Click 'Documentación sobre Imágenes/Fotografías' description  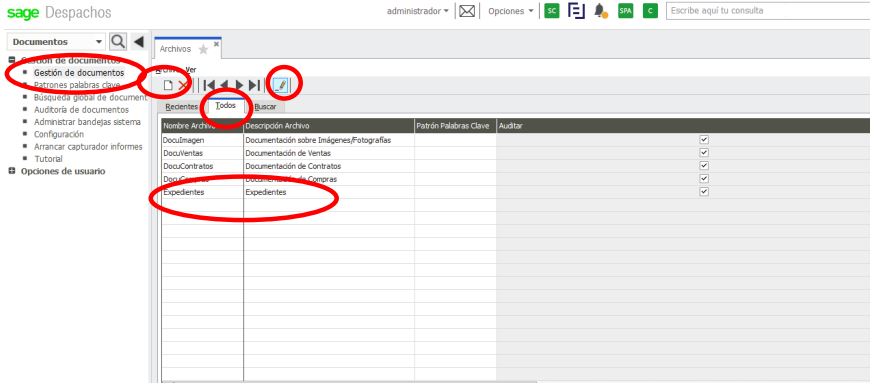coord(318,140)
